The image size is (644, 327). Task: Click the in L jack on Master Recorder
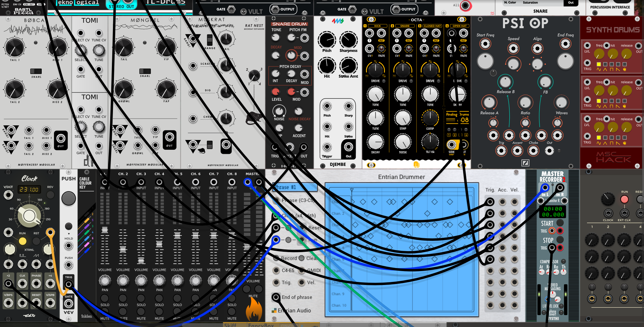click(545, 187)
